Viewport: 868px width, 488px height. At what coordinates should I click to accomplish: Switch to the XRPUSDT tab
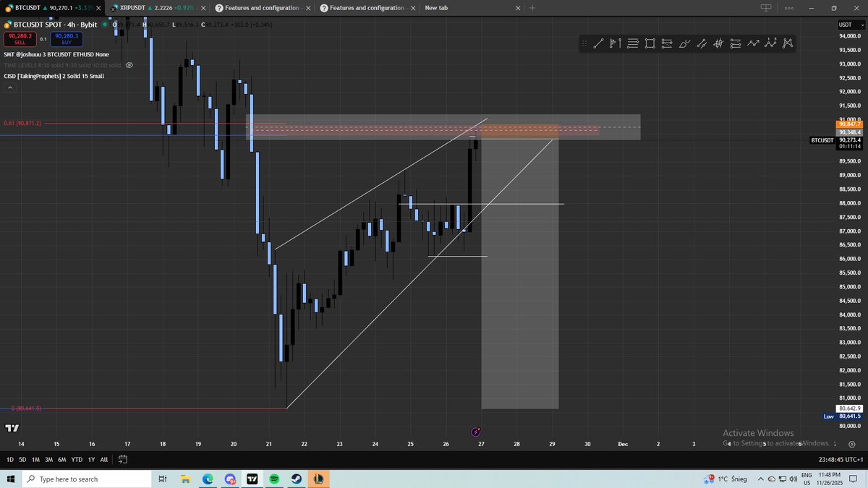coord(159,8)
